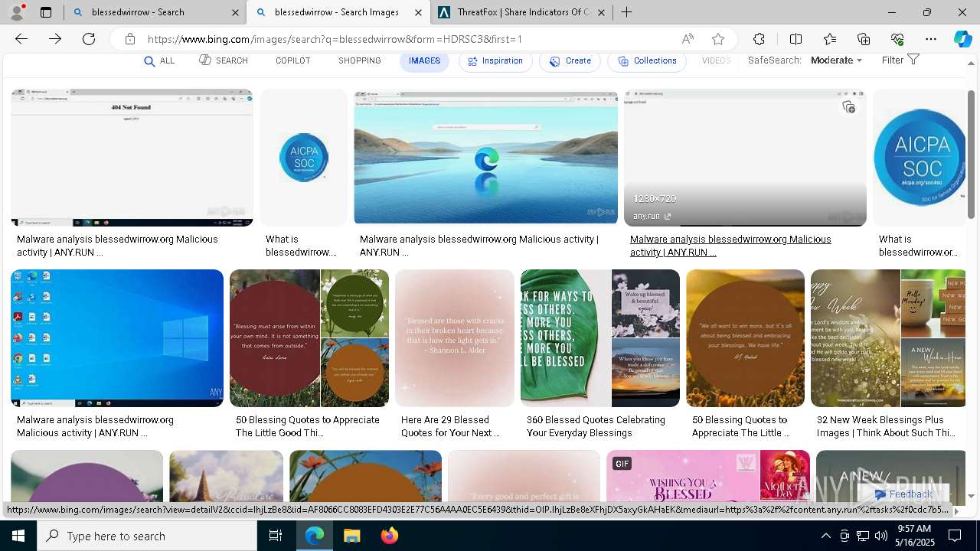Click the Create button
This screenshot has height=551, width=980.
pos(570,61)
